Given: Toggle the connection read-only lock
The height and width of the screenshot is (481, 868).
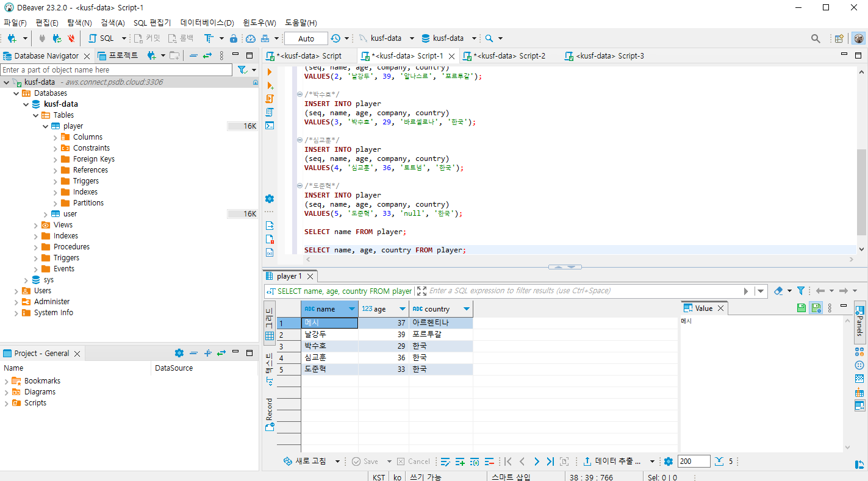Looking at the screenshot, I should tap(234, 38).
